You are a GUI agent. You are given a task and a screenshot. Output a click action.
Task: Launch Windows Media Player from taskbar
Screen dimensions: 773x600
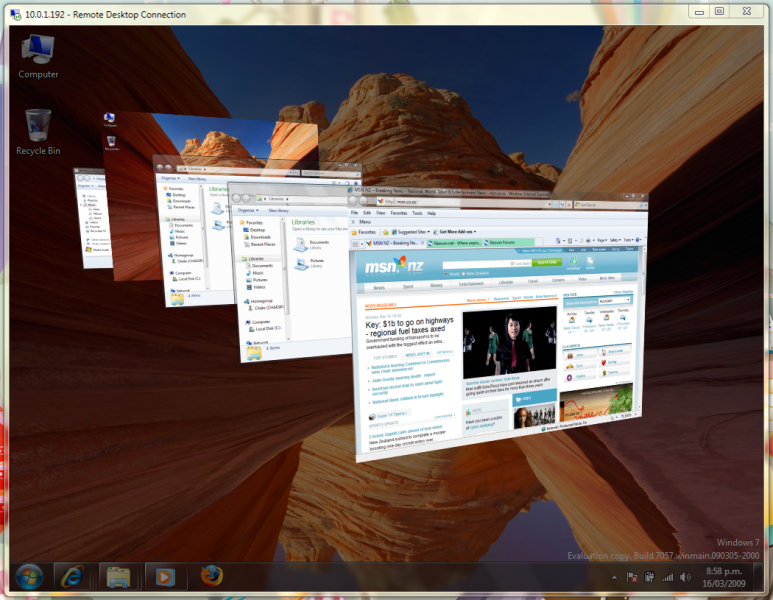tap(163, 576)
